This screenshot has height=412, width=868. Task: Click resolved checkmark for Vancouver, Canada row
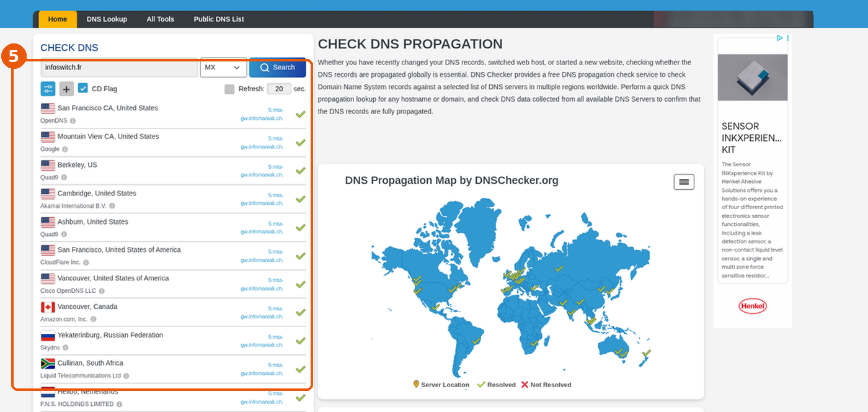pyautogui.click(x=301, y=313)
